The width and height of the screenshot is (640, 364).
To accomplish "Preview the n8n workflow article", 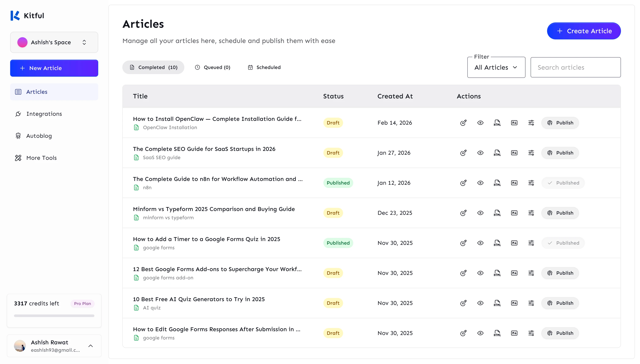I will (x=480, y=183).
